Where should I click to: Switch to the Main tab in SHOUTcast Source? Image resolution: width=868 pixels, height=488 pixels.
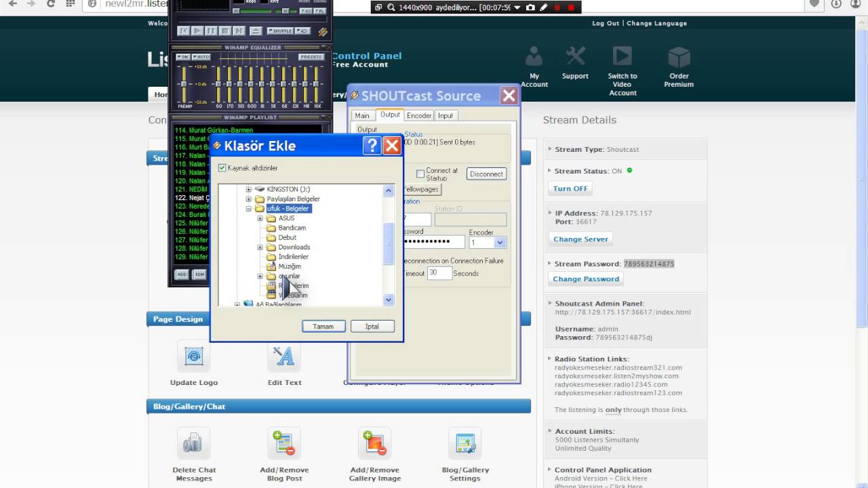(362, 116)
